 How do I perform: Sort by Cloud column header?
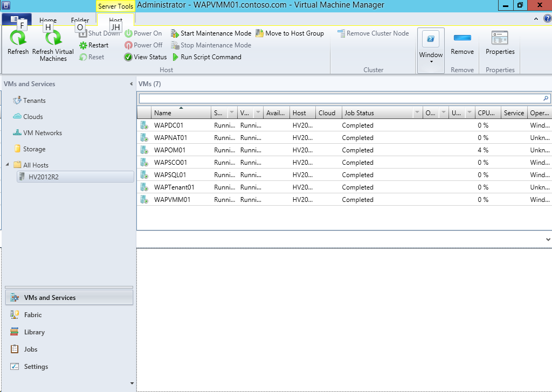click(328, 113)
